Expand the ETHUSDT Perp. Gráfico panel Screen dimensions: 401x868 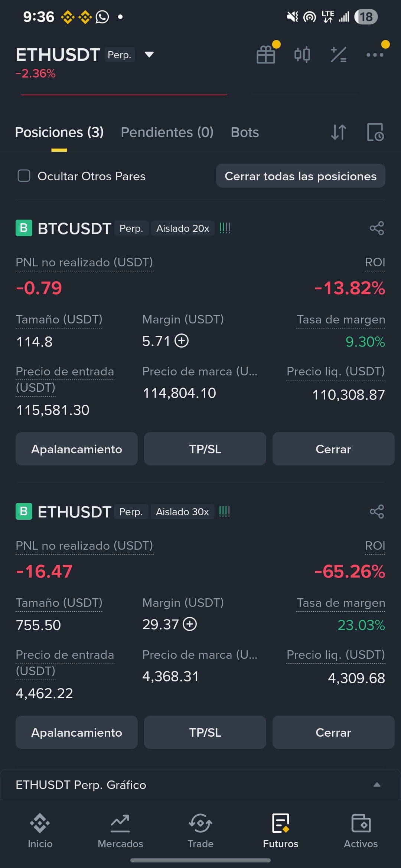click(200, 785)
